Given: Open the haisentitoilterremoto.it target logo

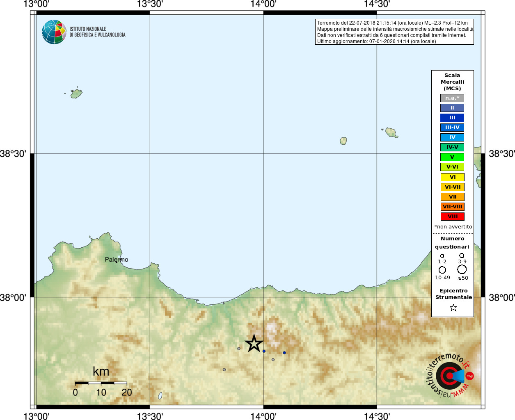Looking at the screenshot, I should [x=449, y=375].
